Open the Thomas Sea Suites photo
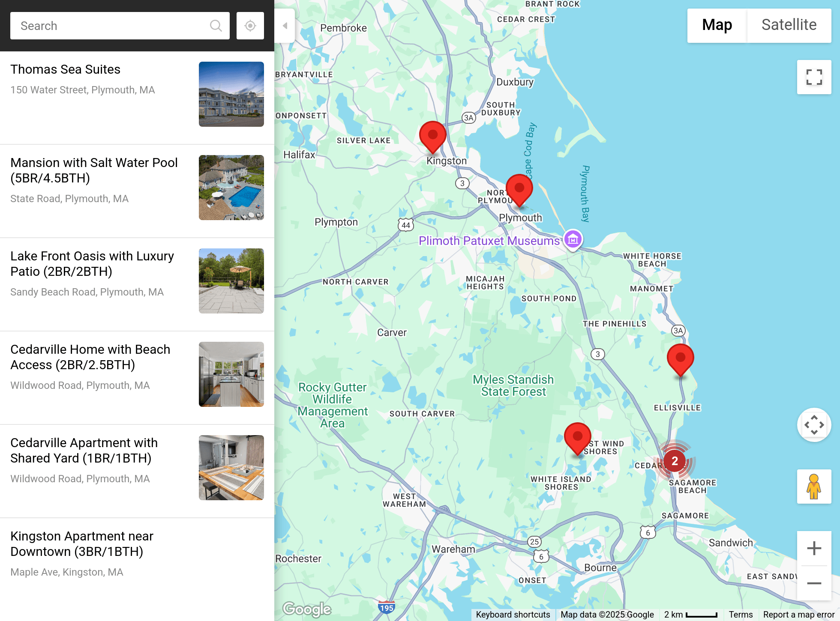 231,94
